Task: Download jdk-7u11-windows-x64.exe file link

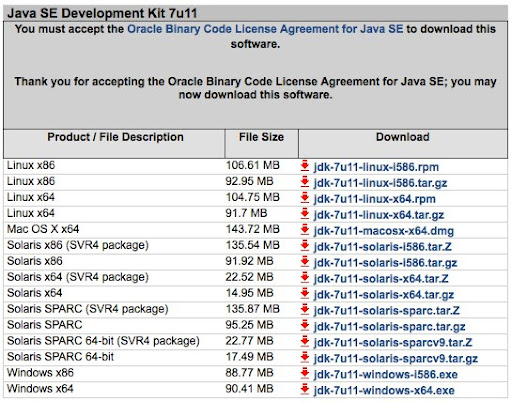Action: (x=384, y=390)
